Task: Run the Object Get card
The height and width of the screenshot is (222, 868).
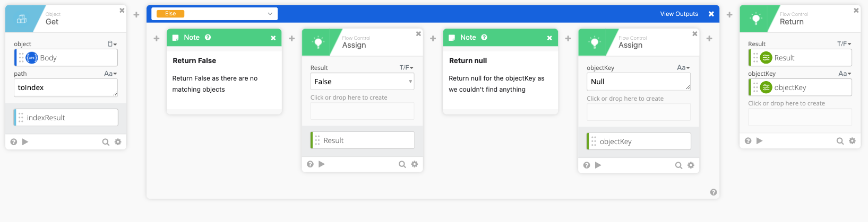Action: point(25,142)
